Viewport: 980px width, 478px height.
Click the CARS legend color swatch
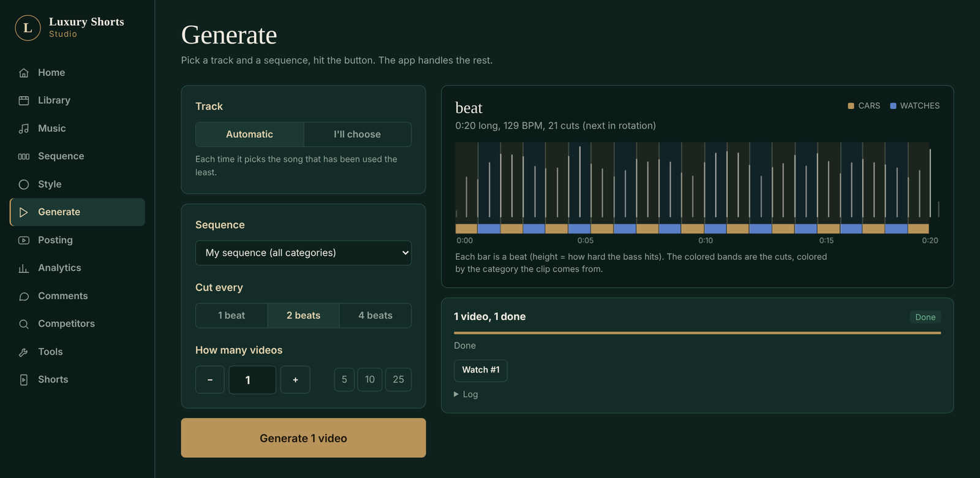pos(851,106)
